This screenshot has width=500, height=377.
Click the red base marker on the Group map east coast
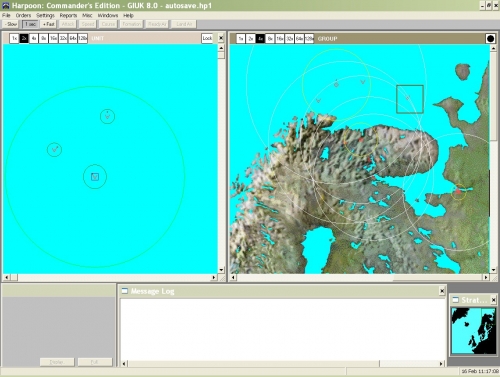click(458, 192)
